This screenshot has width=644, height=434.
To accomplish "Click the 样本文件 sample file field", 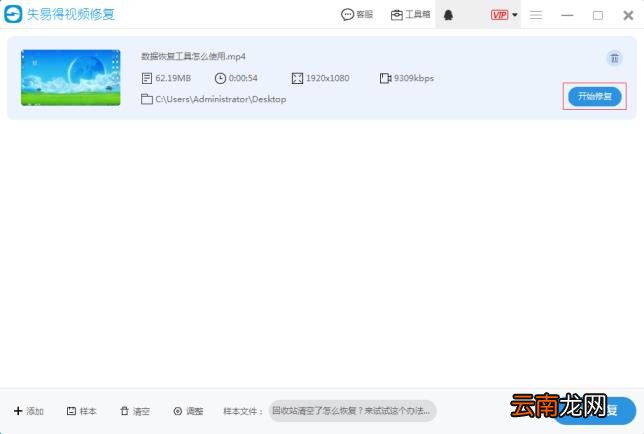I will point(352,411).
